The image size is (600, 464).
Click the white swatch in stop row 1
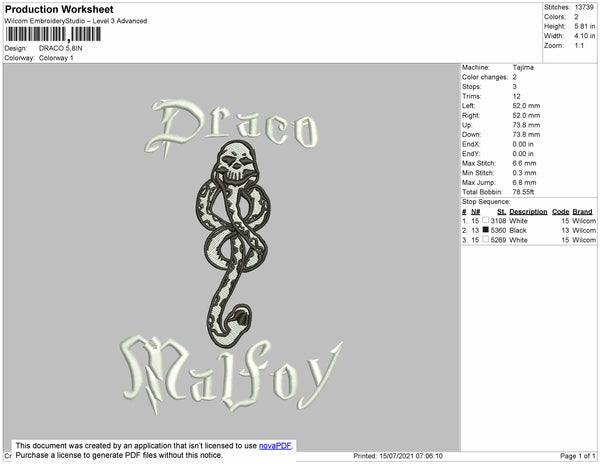coord(486,220)
